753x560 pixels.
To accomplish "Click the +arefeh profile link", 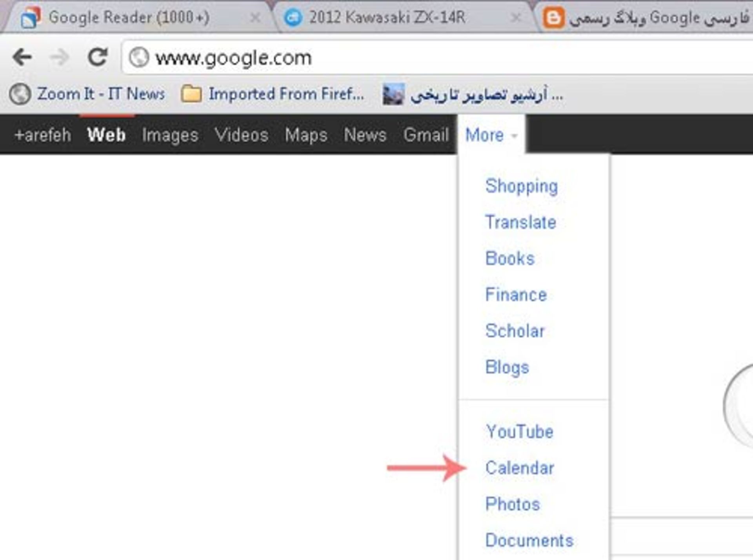I will tap(42, 135).
